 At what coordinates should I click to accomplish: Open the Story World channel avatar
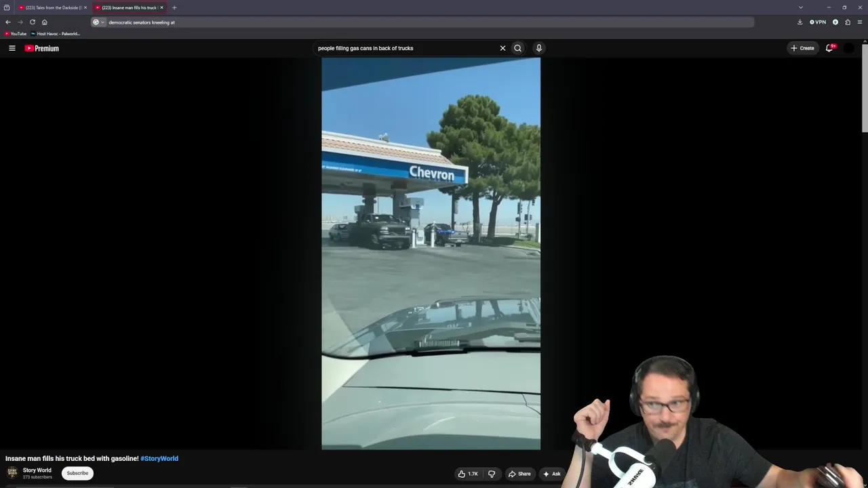(x=12, y=473)
